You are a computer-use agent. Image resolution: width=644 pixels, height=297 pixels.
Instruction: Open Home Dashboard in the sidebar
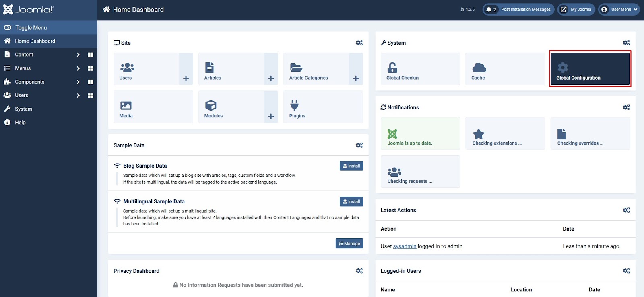pos(48,41)
